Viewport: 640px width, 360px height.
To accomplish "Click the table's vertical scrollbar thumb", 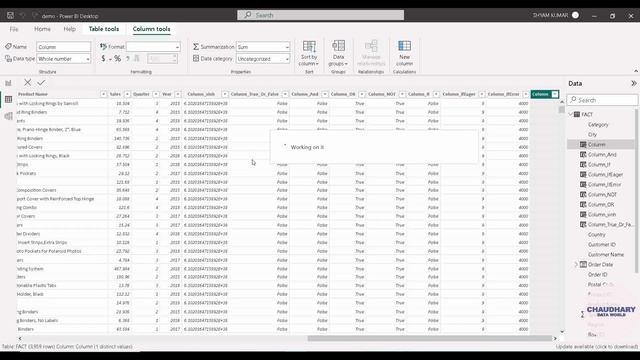I will coord(562,109).
